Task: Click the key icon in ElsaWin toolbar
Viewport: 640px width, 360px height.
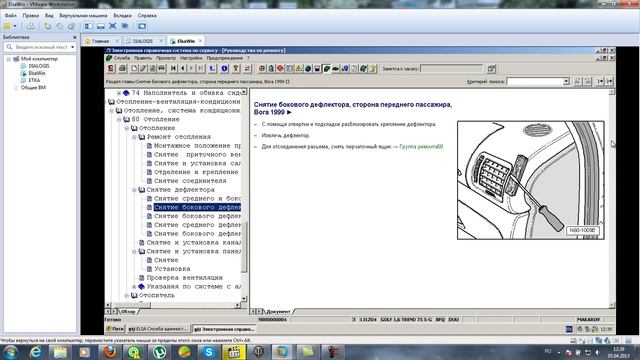Action: (236, 69)
